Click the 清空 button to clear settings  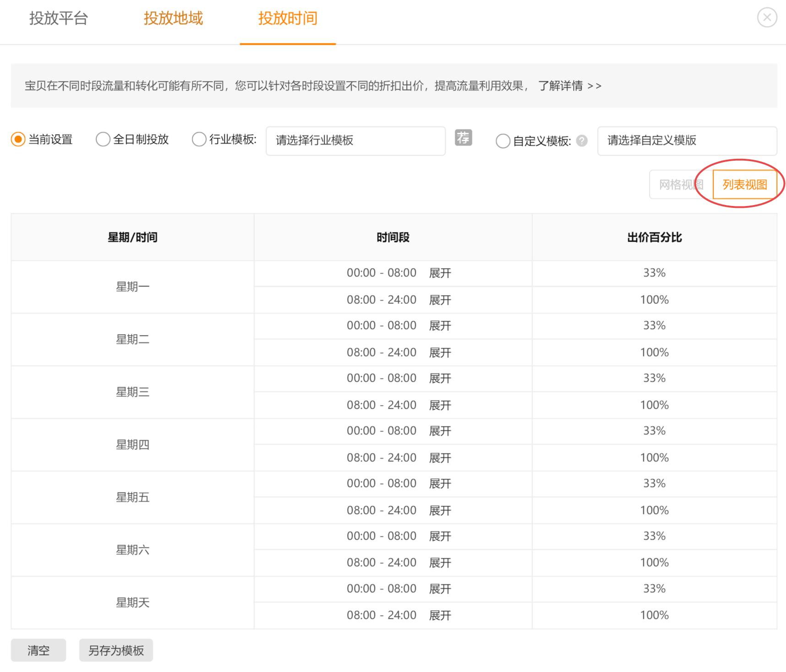pos(38,650)
